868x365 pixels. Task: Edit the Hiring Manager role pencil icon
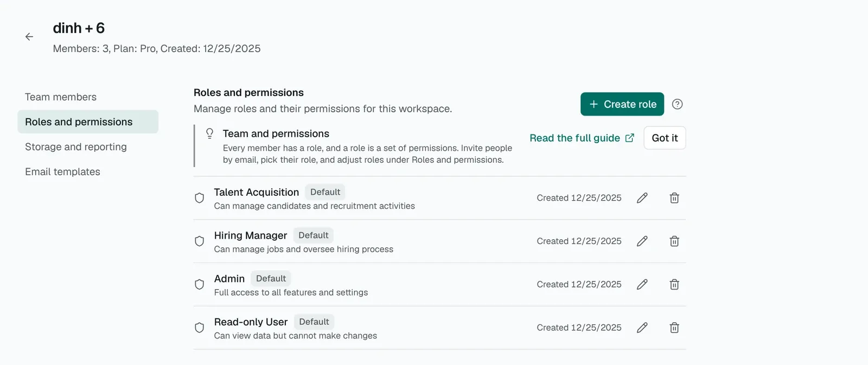click(642, 241)
